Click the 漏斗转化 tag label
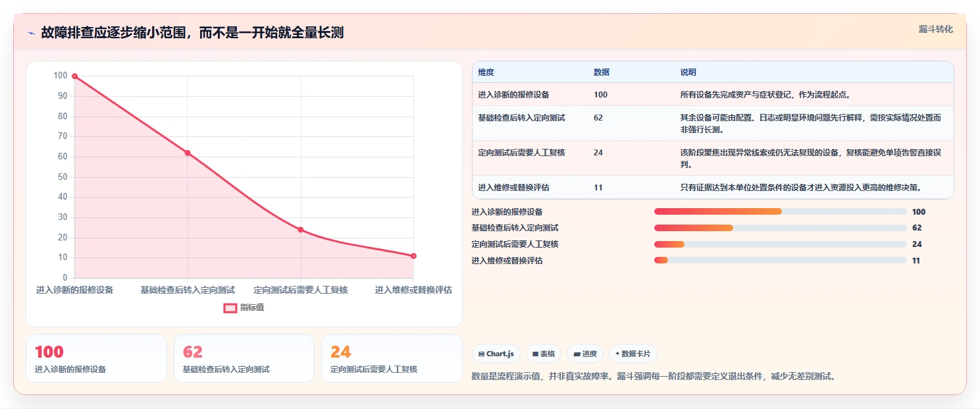This screenshot has width=980, height=409. pos(935,29)
